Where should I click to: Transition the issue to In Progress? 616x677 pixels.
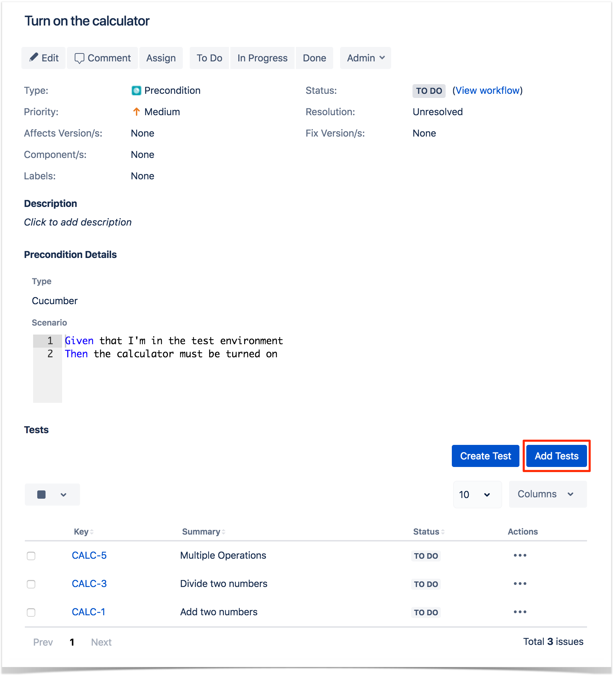pos(262,58)
